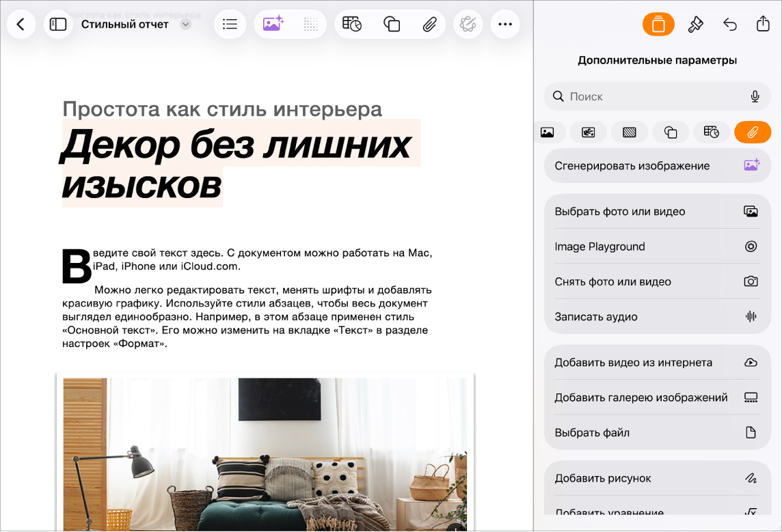The image size is (782, 532).
Task: Click the list bullets toolbar icon
Action: pos(230,24)
